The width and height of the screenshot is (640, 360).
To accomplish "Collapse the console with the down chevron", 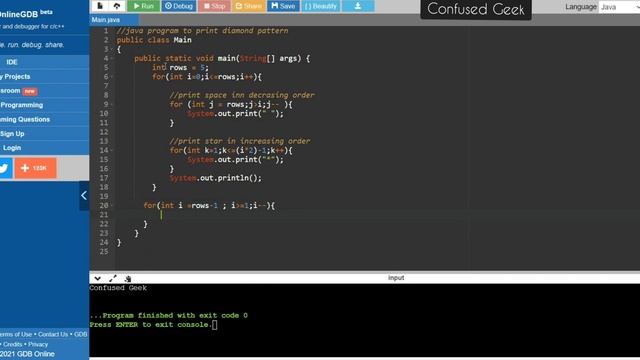I will coord(98,278).
